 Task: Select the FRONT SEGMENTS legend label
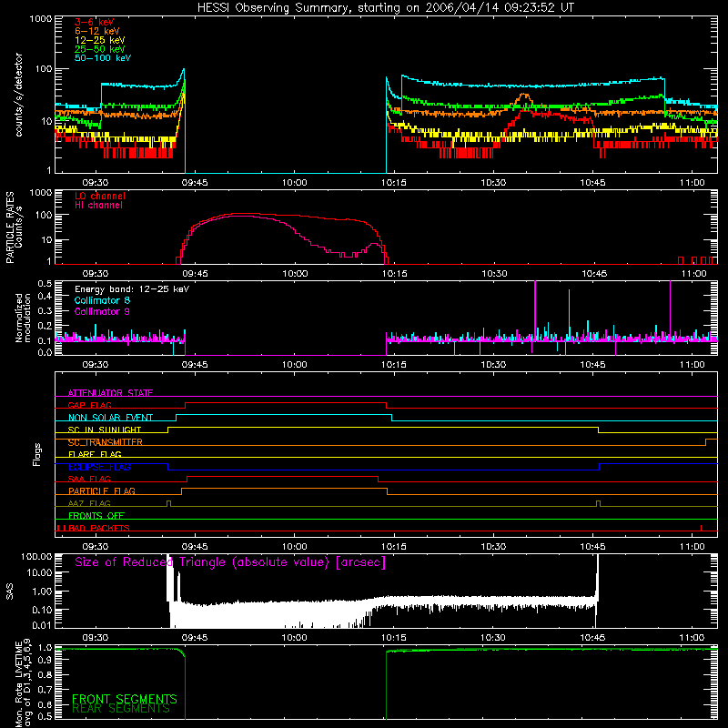point(125,699)
